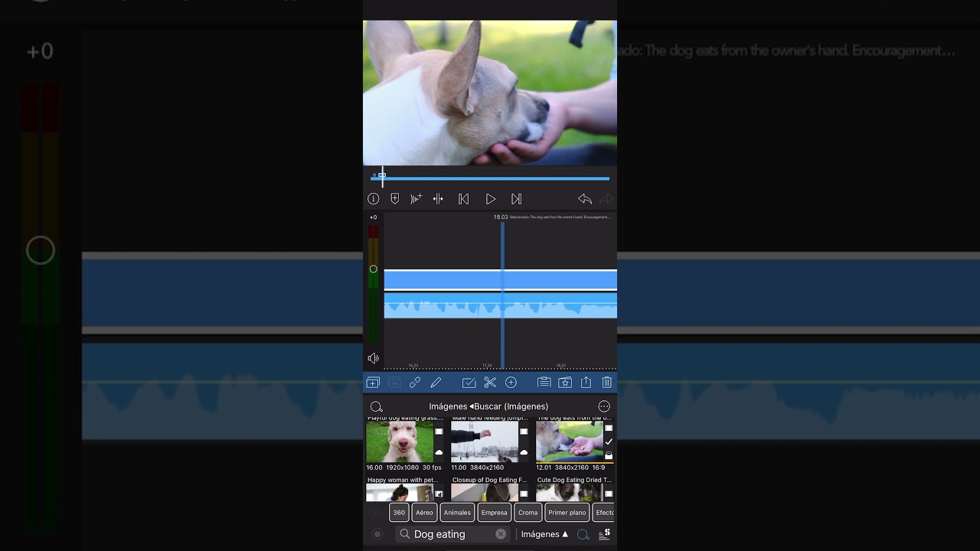Download the Male hand feeding clip cloud icon
Image resolution: width=980 pixels, height=551 pixels.
tap(524, 453)
